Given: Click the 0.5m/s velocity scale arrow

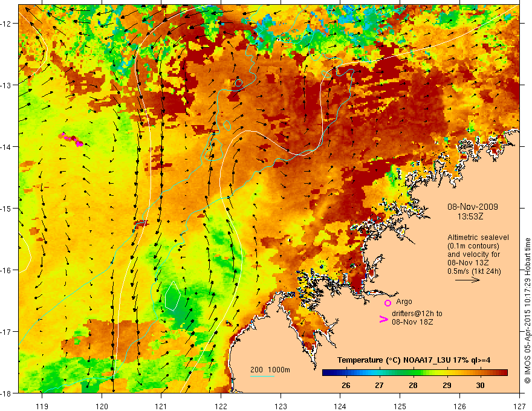Looking at the screenshot, I should coord(467,280).
